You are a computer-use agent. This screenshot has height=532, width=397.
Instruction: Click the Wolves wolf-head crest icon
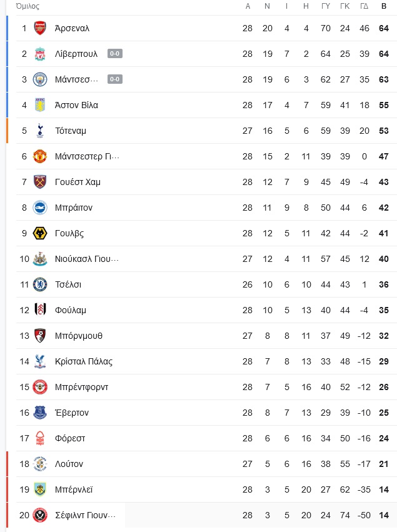point(40,233)
